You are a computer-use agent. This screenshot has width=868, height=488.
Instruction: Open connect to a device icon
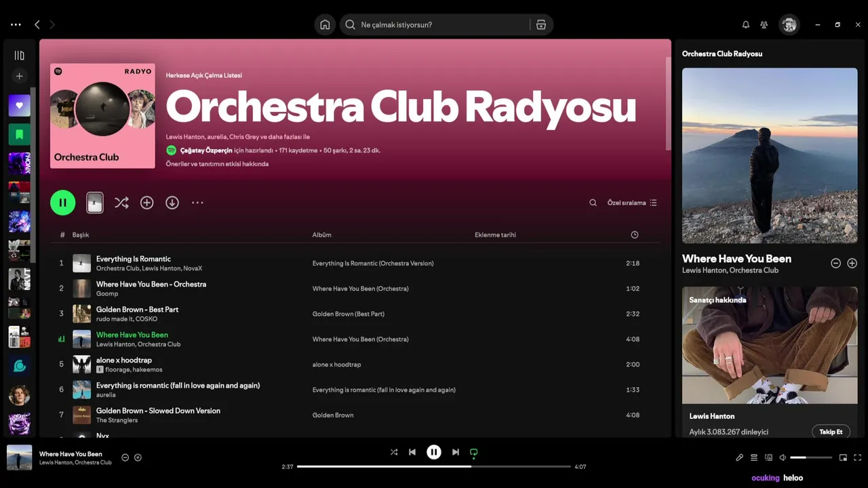coord(768,457)
